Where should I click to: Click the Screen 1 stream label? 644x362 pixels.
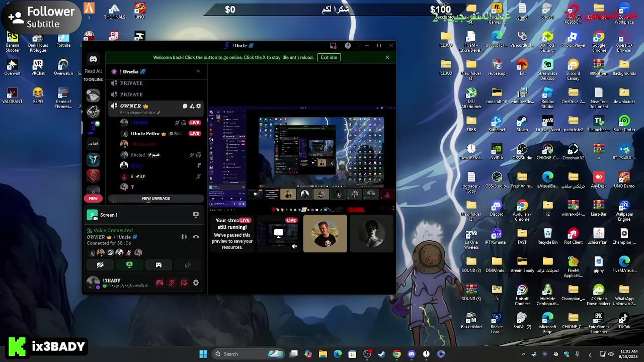tap(109, 215)
